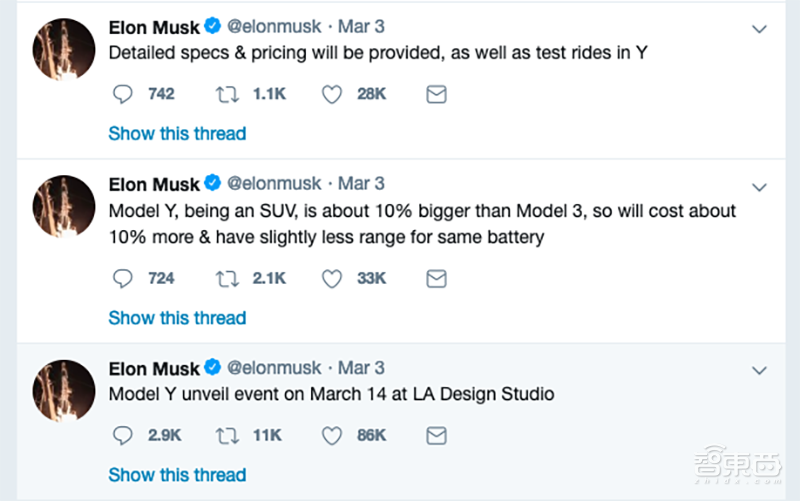Retweet the detailed specs & pricing tweet
800x501 pixels.
[x=227, y=94]
